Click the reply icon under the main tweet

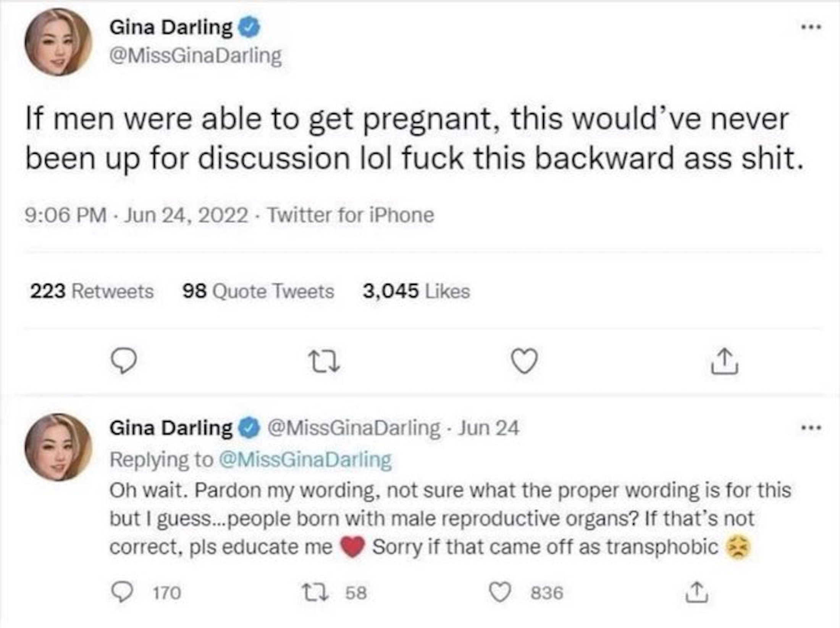[124, 361]
